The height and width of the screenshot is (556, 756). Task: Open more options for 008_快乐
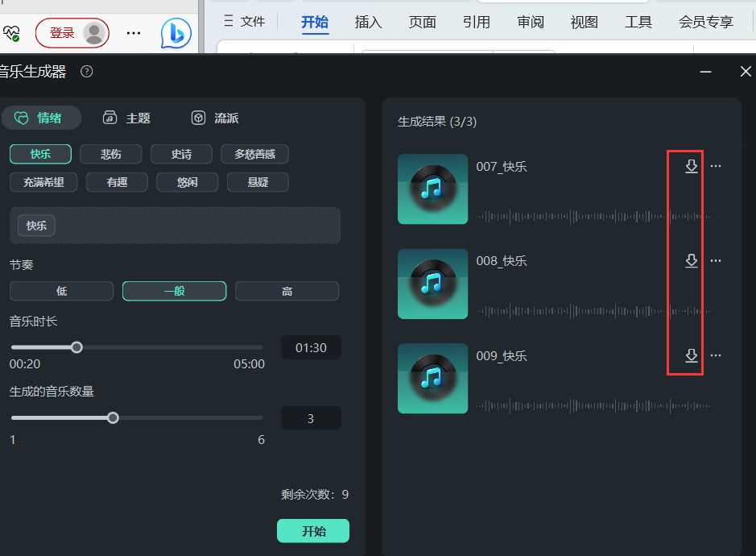[716, 261]
